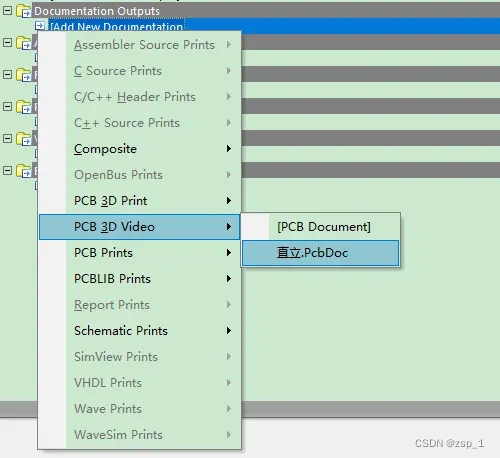Expand the PCB Prints arrow

point(229,253)
